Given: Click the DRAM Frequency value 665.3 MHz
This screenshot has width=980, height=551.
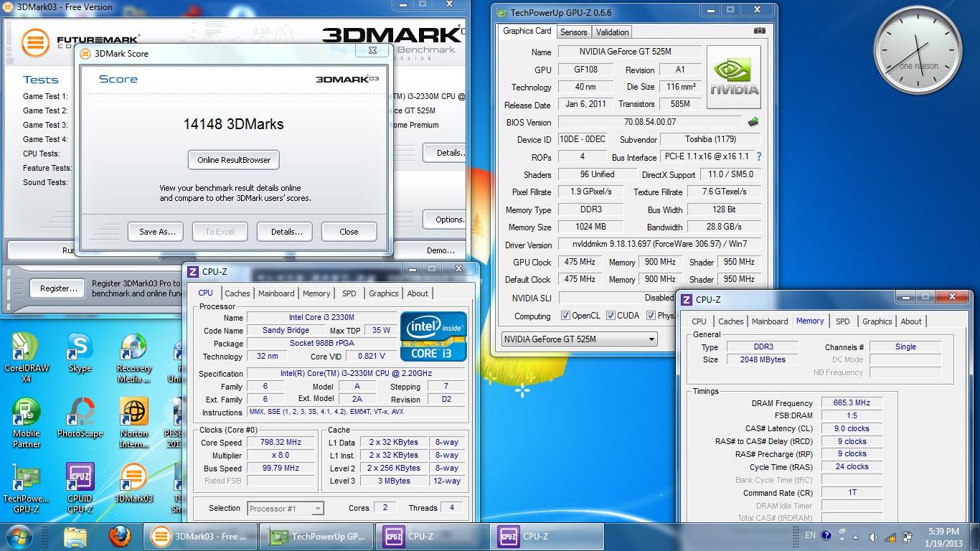Looking at the screenshot, I should (x=852, y=403).
